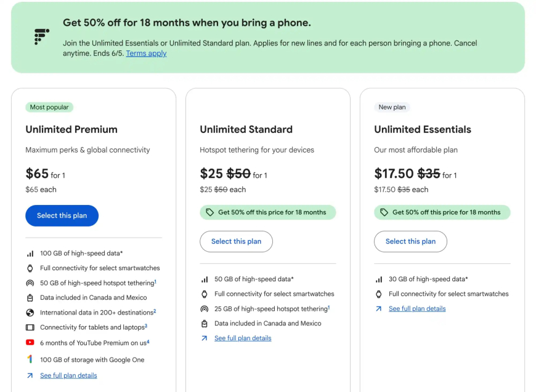
Task: Click the 50% off promo in Unlimited Essentials
Action: (442, 212)
